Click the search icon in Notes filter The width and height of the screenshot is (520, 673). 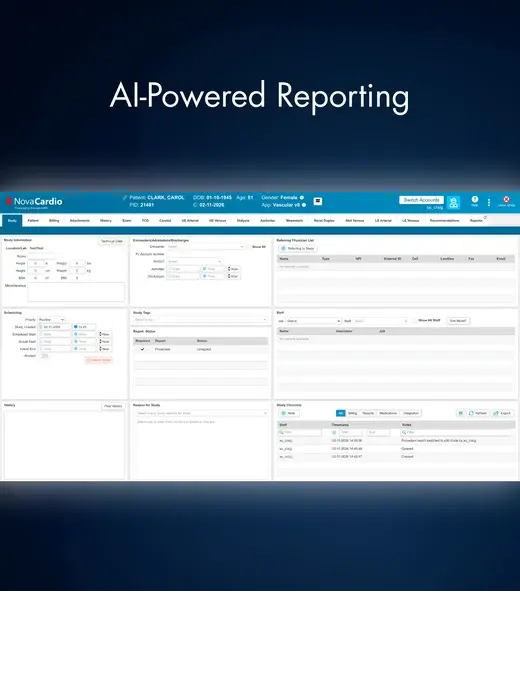404,433
